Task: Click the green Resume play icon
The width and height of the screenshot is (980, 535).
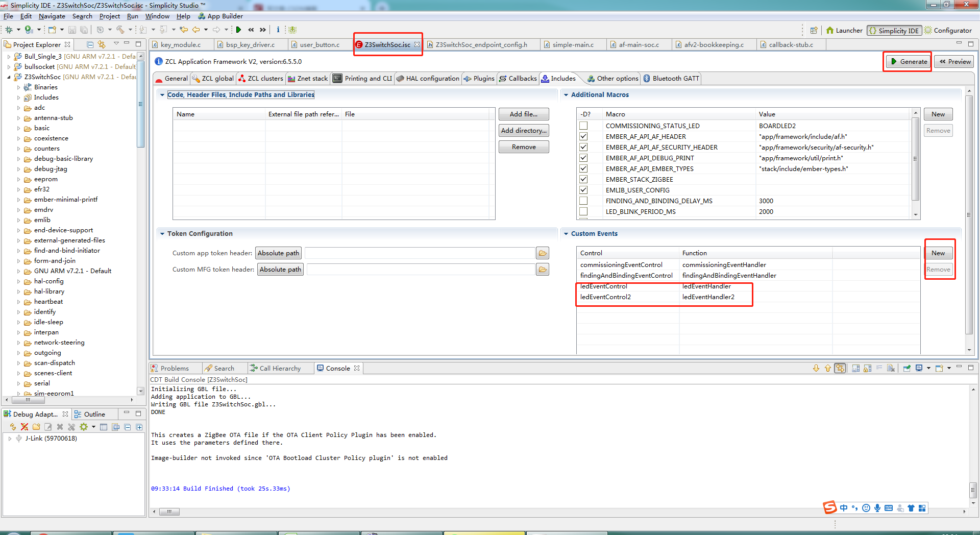Action: click(238, 30)
